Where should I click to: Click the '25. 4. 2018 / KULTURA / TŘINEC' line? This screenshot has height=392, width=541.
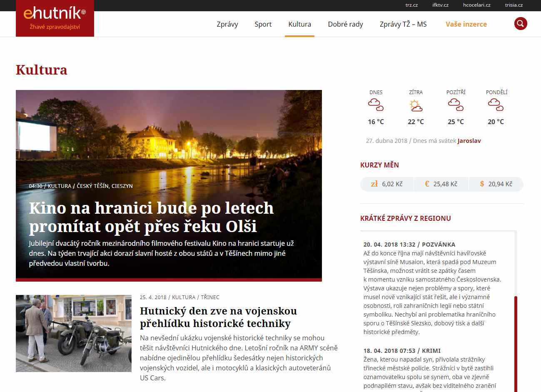[180, 297]
